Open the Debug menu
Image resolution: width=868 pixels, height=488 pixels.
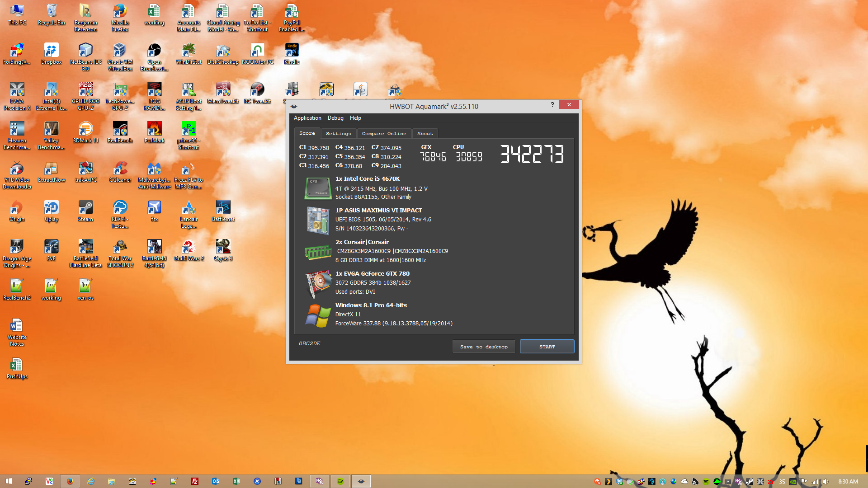pos(335,118)
